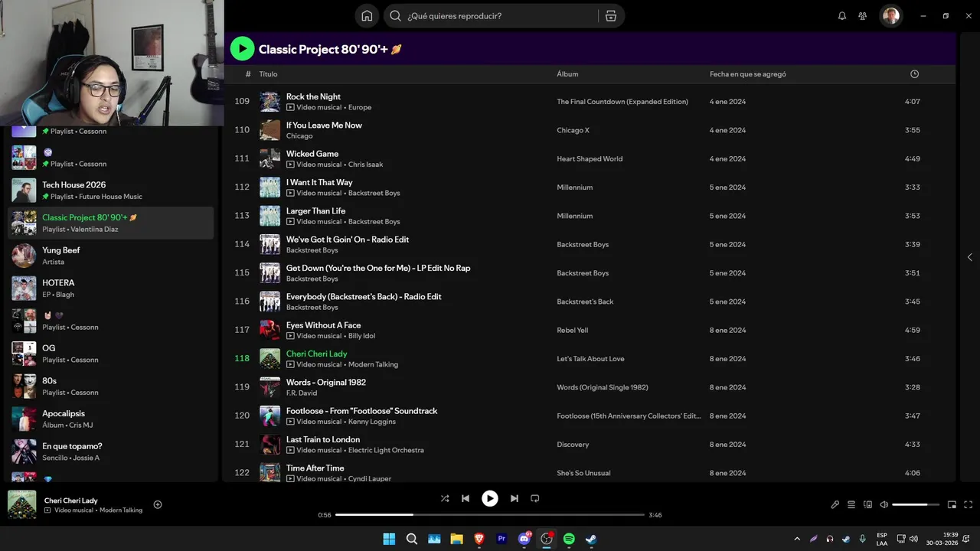
Task: Toggle repeat mode
Action: pyautogui.click(x=535, y=498)
